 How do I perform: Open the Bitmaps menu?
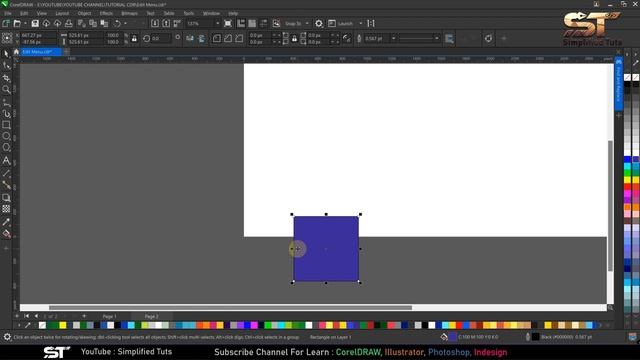point(129,13)
